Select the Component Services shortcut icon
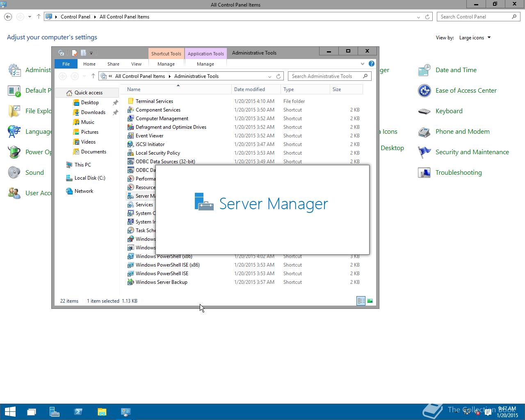The image size is (525, 420). tap(130, 110)
